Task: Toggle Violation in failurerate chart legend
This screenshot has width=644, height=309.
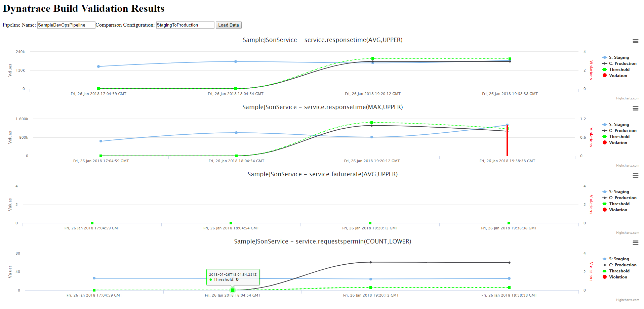Action: pyautogui.click(x=615, y=210)
